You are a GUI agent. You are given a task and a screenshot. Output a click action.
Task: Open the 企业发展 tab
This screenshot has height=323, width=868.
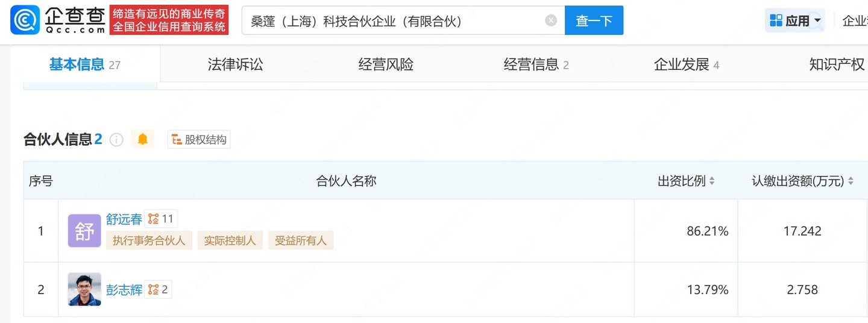pos(687,64)
